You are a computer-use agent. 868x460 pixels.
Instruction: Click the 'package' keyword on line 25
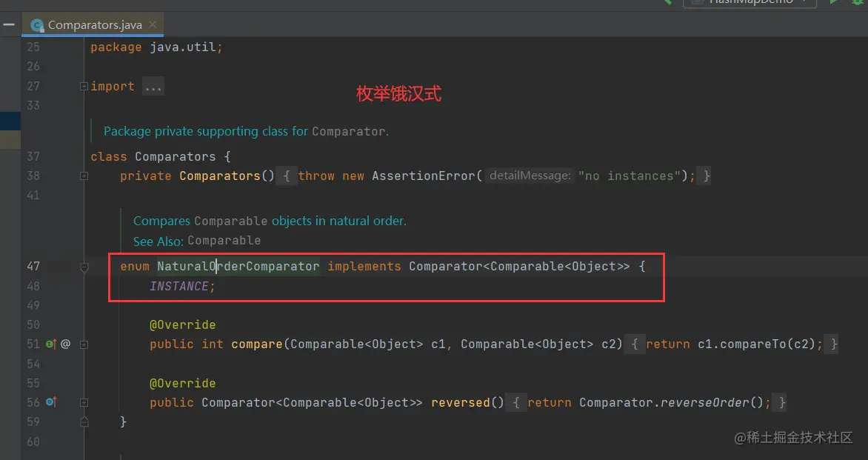116,47
